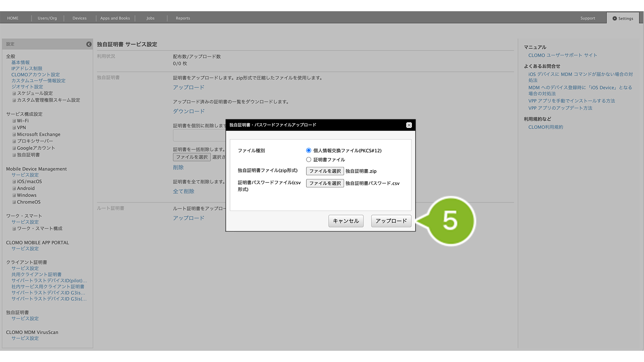Screen dimensions: 644x362
Task: Open CLOMO利用規約 link
Action: (x=545, y=127)
